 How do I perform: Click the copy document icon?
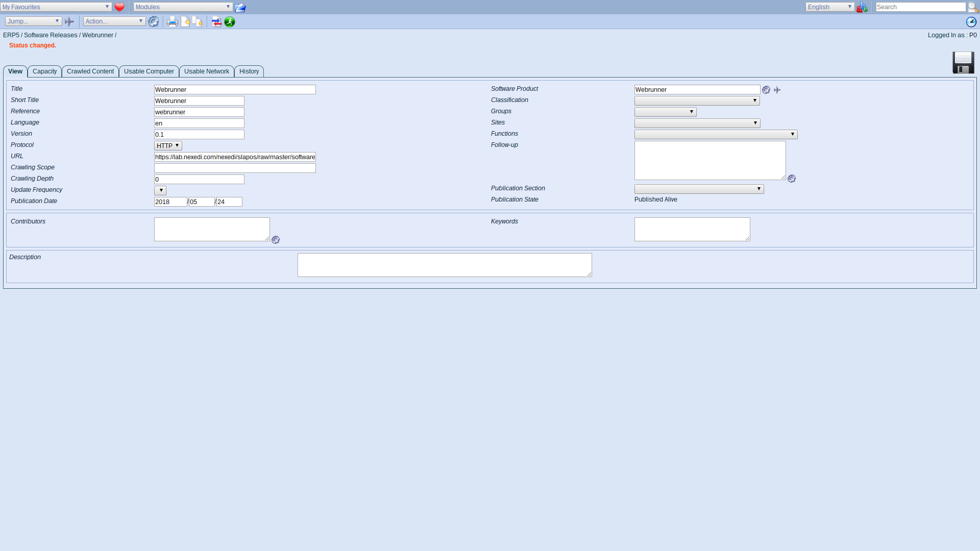pos(198,21)
